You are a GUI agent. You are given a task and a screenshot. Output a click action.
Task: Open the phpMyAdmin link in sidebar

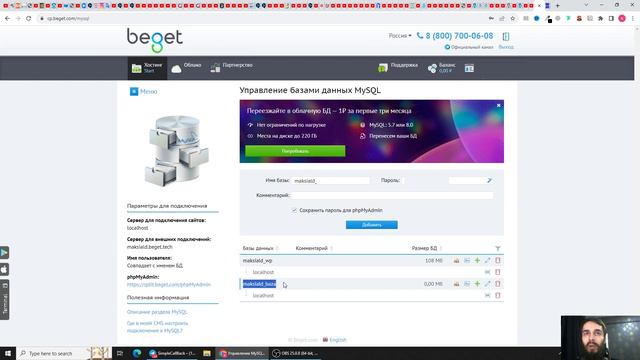(169, 284)
